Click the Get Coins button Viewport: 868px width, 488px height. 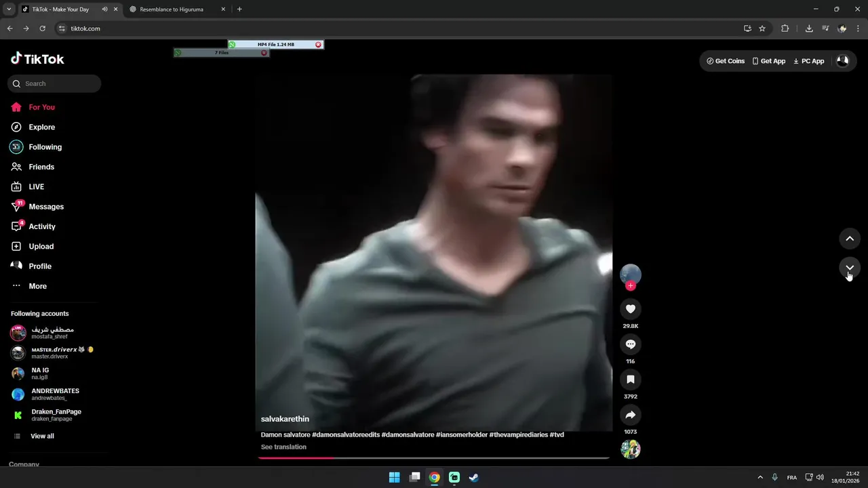click(x=726, y=61)
